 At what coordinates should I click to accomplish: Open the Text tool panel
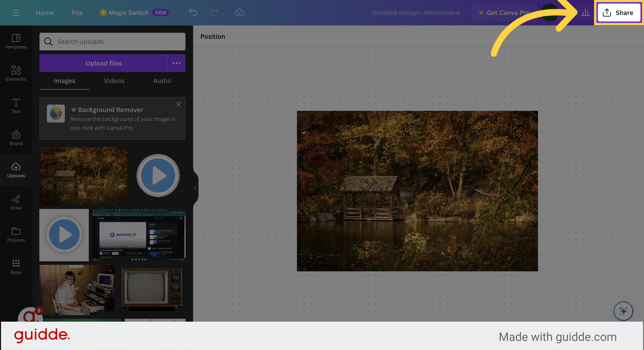[x=16, y=105]
